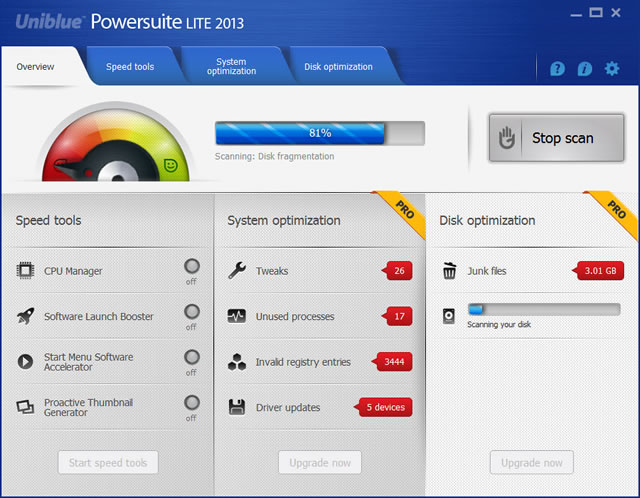Maximize the Powersuite window
Screen dimensions: 640x498
(x=596, y=13)
